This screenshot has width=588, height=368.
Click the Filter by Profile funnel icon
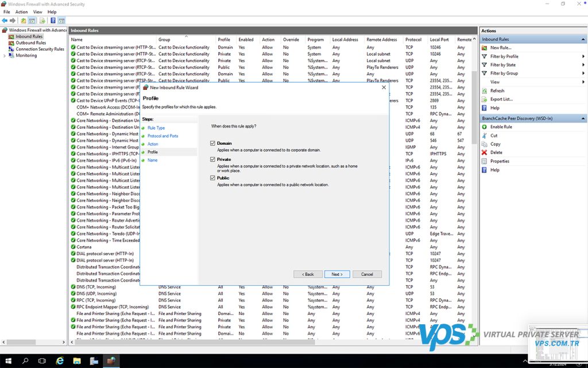(x=485, y=56)
